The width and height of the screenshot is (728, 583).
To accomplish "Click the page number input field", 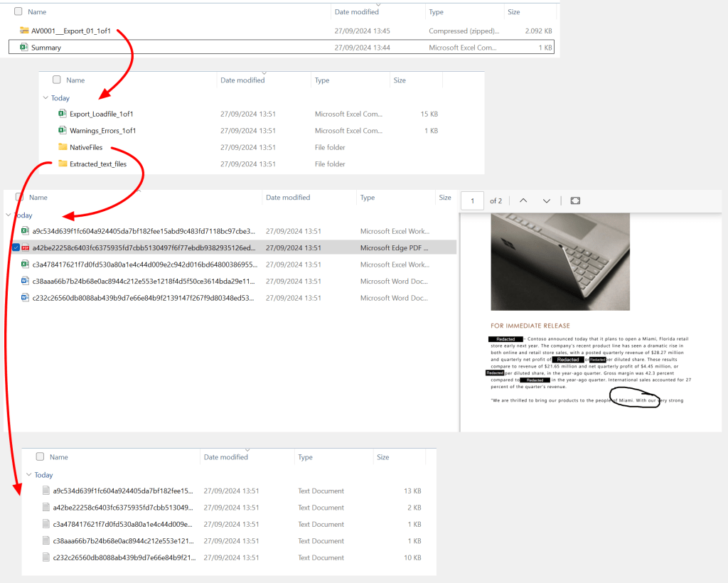I will 472,201.
